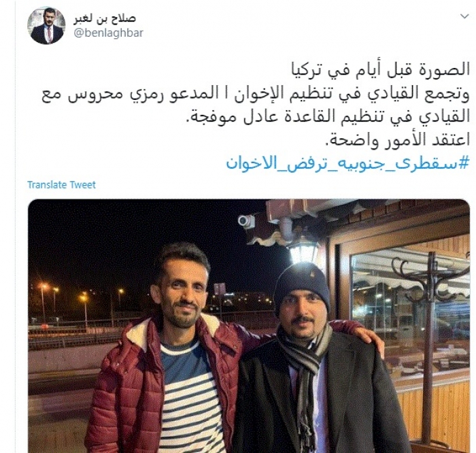
Task: Open the display name صلاح بن لغبر
Action: click(105, 18)
